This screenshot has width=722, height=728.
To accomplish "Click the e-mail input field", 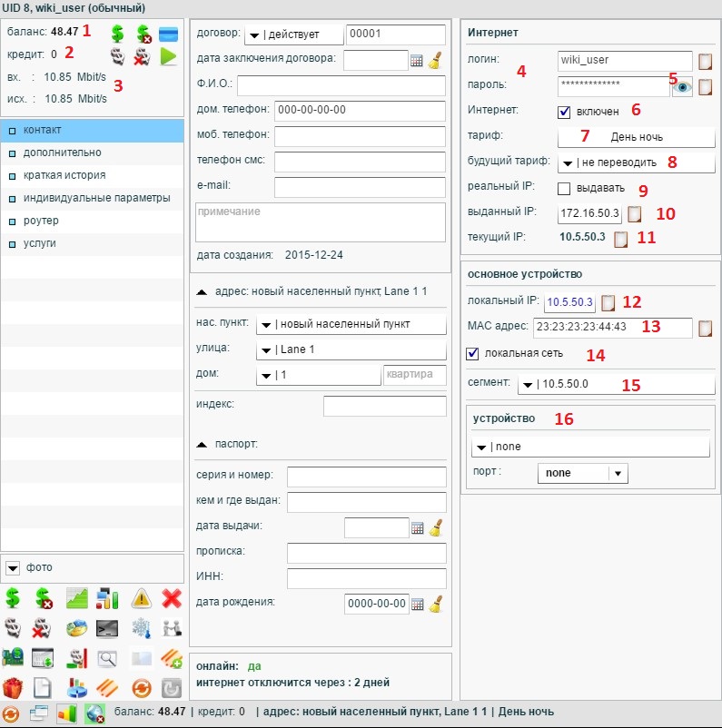I will pyautogui.click(x=360, y=187).
